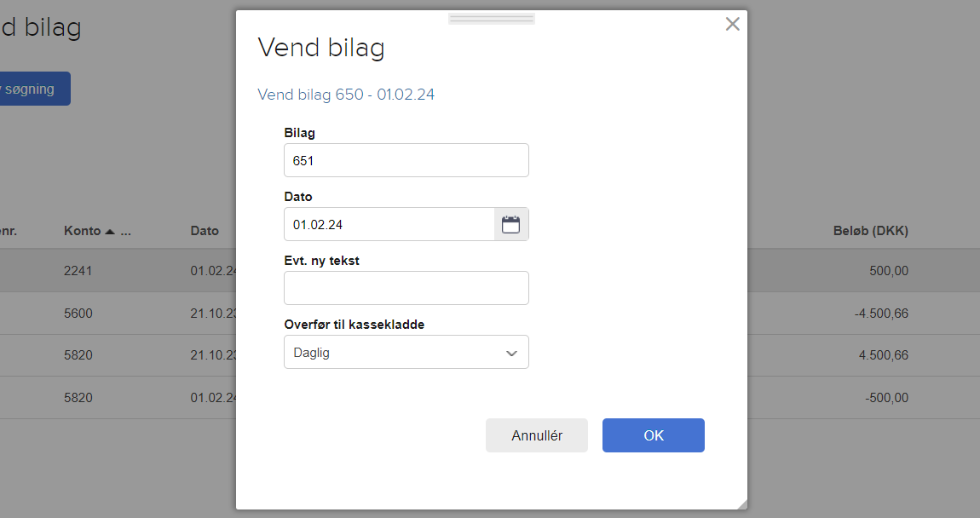Click the Dato column header
Image resolution: width=980 pixels, height=518 pixels.
[205, 230]
